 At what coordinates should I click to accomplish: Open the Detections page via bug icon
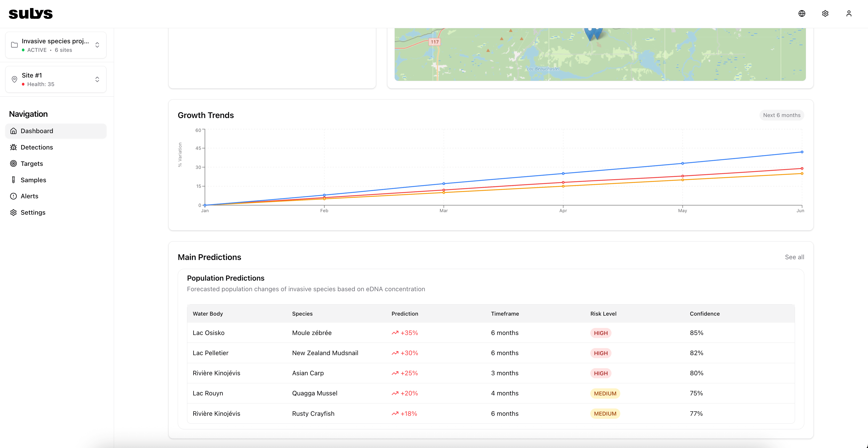point(14,147)
